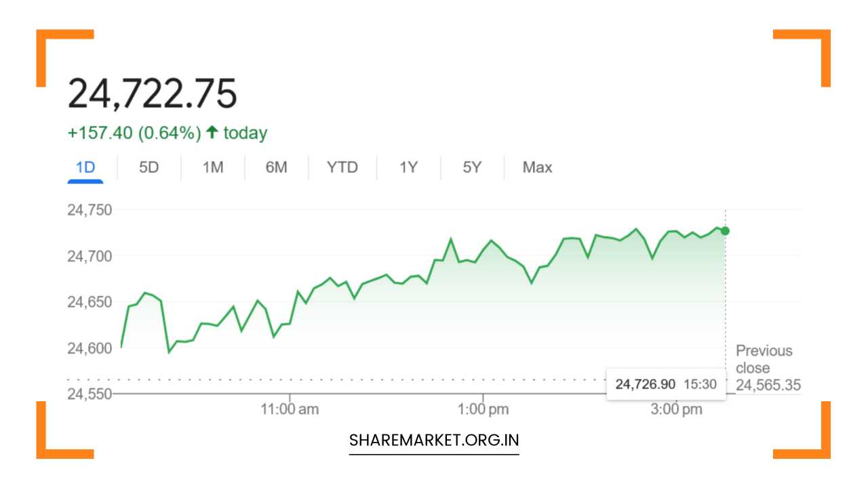Open the 1Y chart tab
868x488 pixels.
tap(408, 167)
